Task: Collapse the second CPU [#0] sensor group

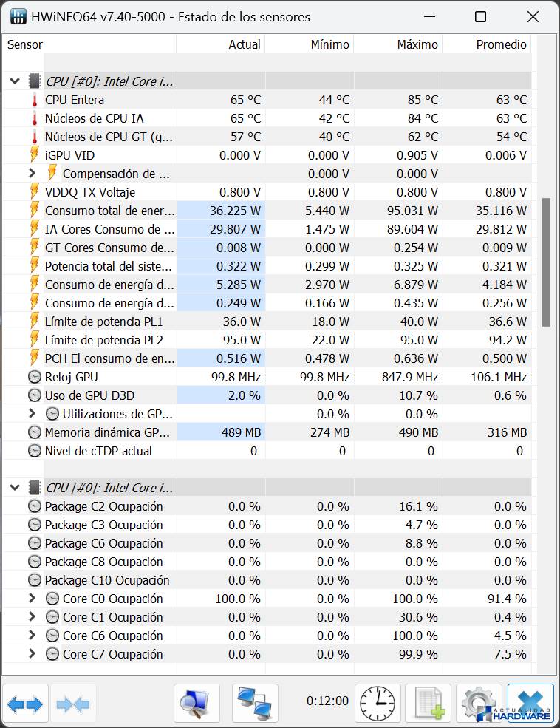Action: (x=15, y=488)
